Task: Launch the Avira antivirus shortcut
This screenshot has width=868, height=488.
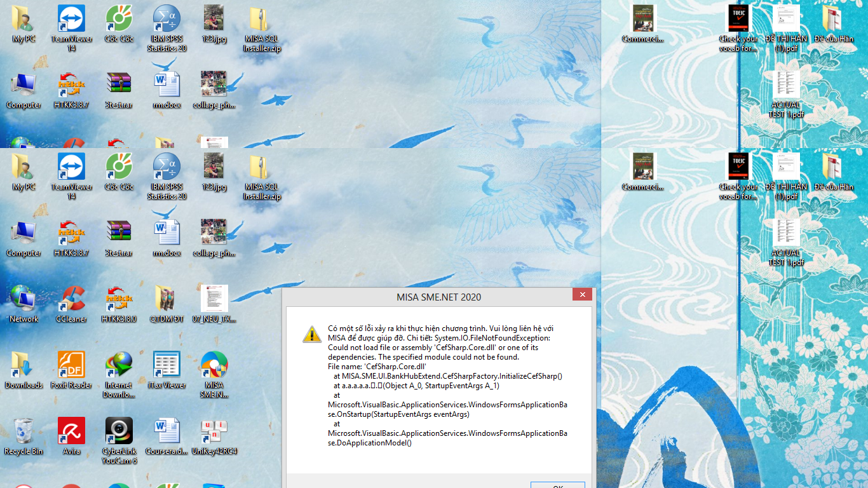Action: [71, 436]
